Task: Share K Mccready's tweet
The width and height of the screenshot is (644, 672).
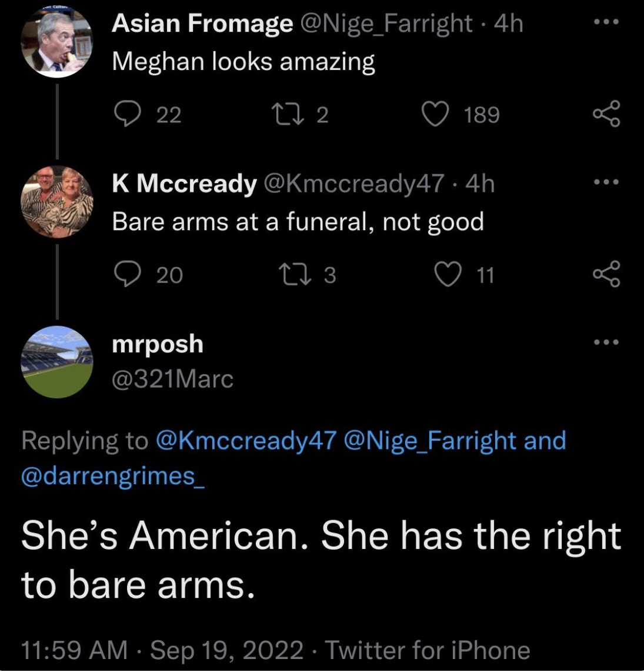Action: tap(606, 274)
